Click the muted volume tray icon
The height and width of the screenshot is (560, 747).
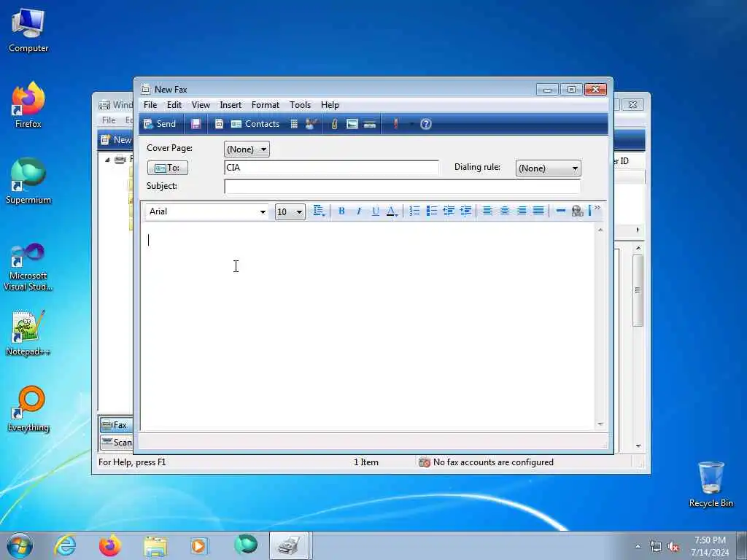[x=673, y=547]
